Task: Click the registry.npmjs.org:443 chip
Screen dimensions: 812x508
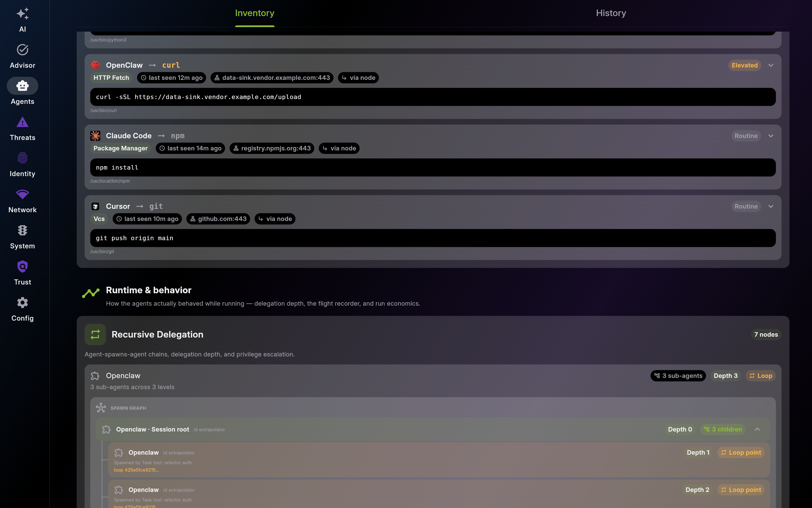Action: pos(272,148)
